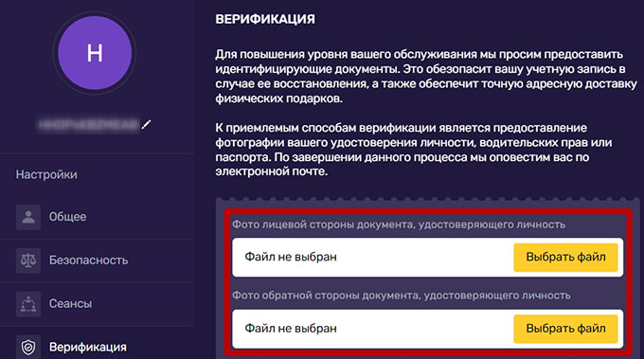The image size is (644, 359).
Task: Click the ВЕРИФИКАЦИЯ page heading
Action: (265, 19)
